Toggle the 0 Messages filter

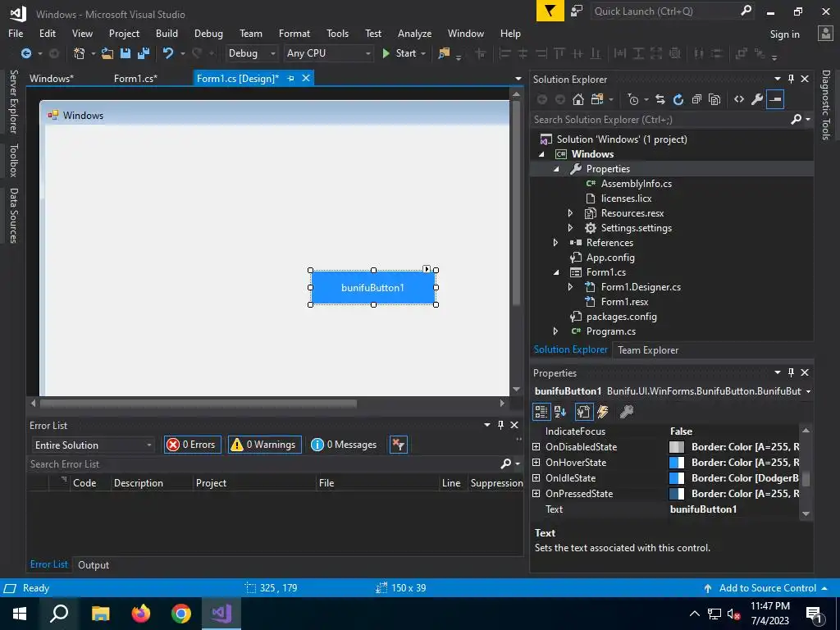(x=345, y=444)
